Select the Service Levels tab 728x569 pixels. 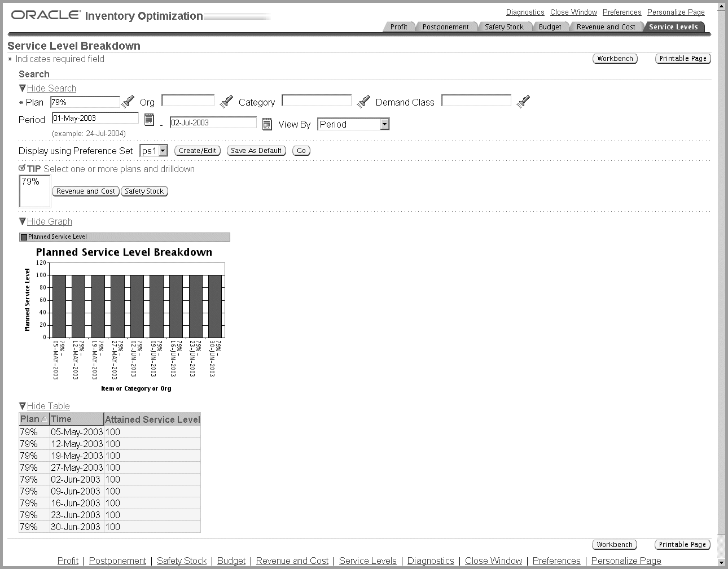point(673,27)
